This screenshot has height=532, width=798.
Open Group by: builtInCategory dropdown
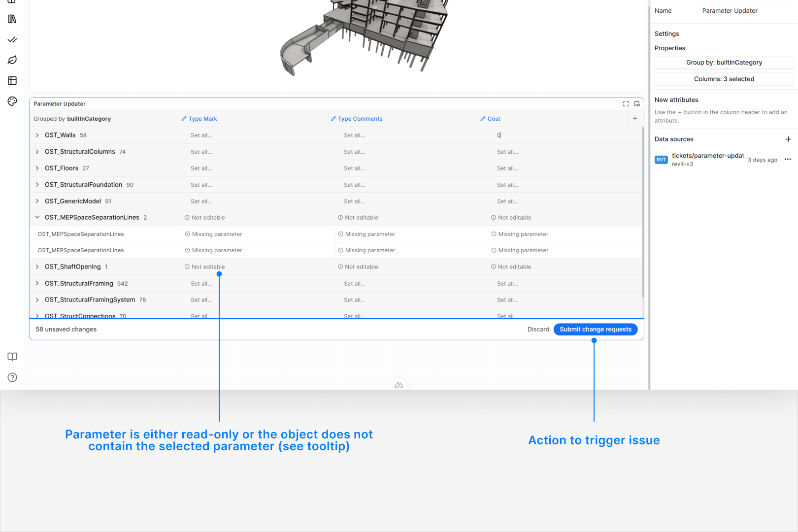(x=724, y=63)
